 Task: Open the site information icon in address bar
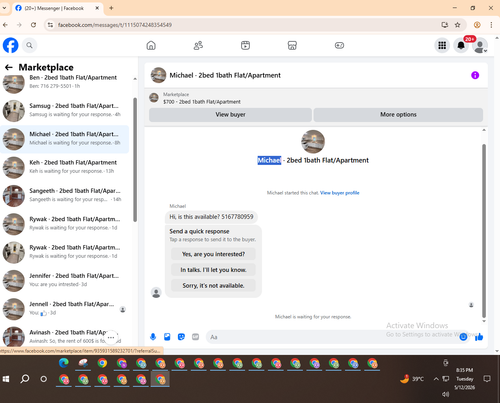(50, 25)
